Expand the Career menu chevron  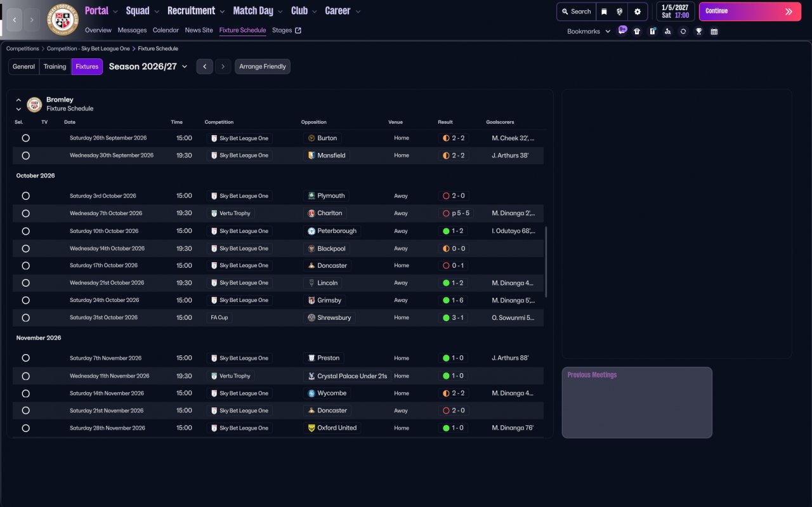coord(358,11)
